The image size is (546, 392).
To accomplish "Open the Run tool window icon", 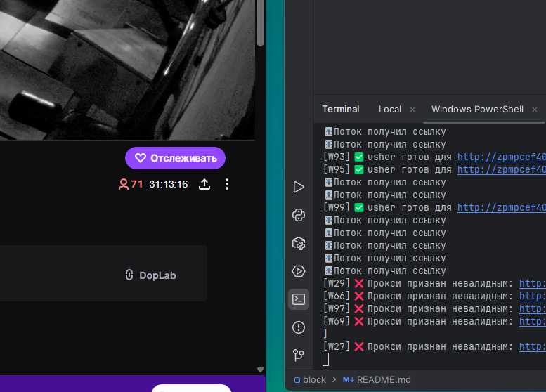I will (x=299, y=187).
